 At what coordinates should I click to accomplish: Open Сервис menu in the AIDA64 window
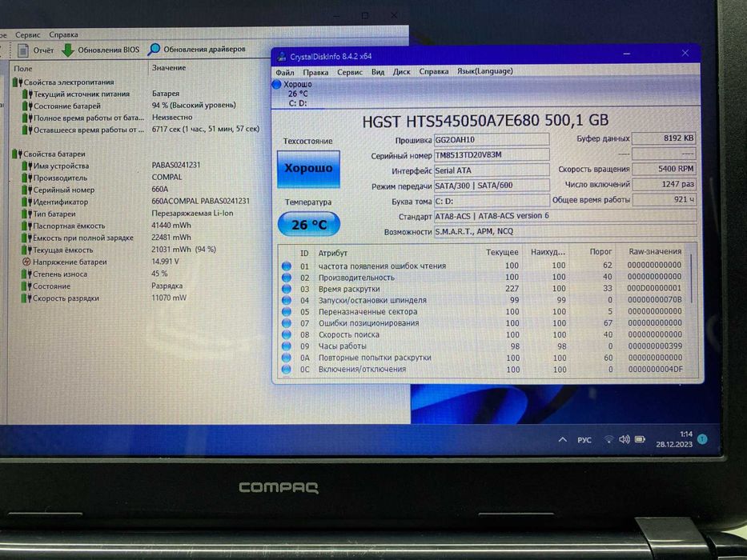[28, 34]
